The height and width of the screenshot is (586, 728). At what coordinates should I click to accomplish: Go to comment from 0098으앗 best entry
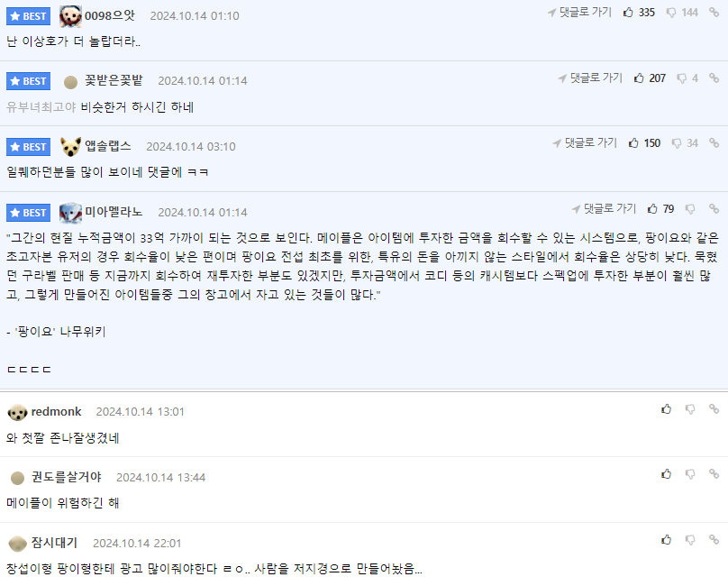click(579, 13)
